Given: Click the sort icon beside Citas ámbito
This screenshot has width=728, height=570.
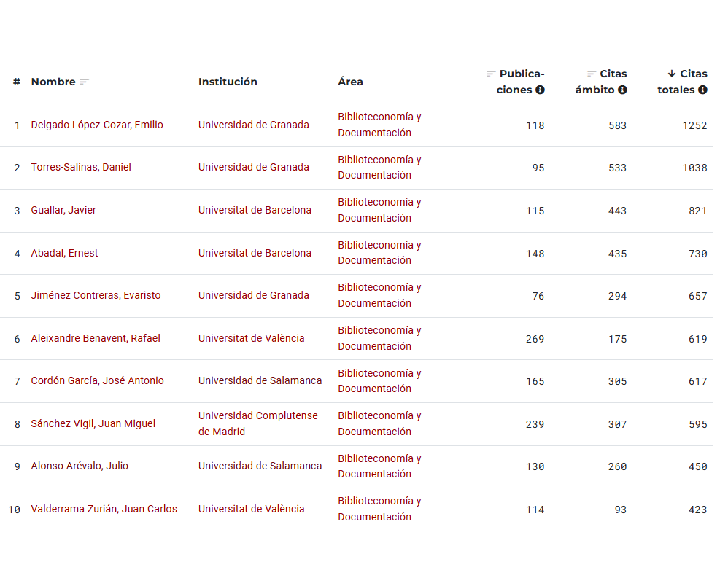Looking at the screenshot, I should (x=592, y=74).
